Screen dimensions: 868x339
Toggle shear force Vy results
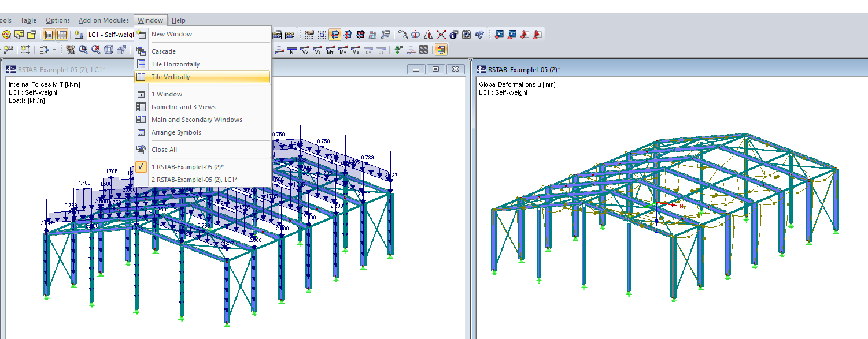[305, 50]
